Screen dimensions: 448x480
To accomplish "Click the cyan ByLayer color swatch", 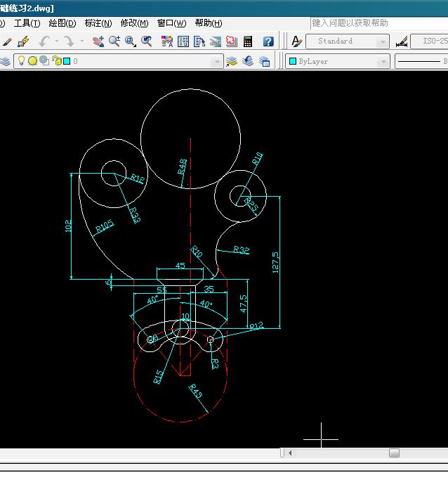I will tap(293, 61).
